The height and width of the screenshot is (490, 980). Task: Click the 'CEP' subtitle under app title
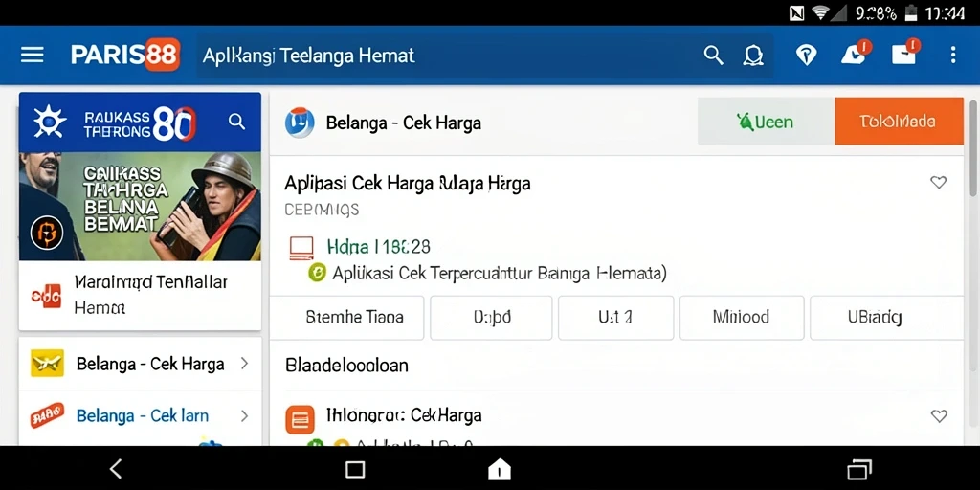tap(322, 210)
